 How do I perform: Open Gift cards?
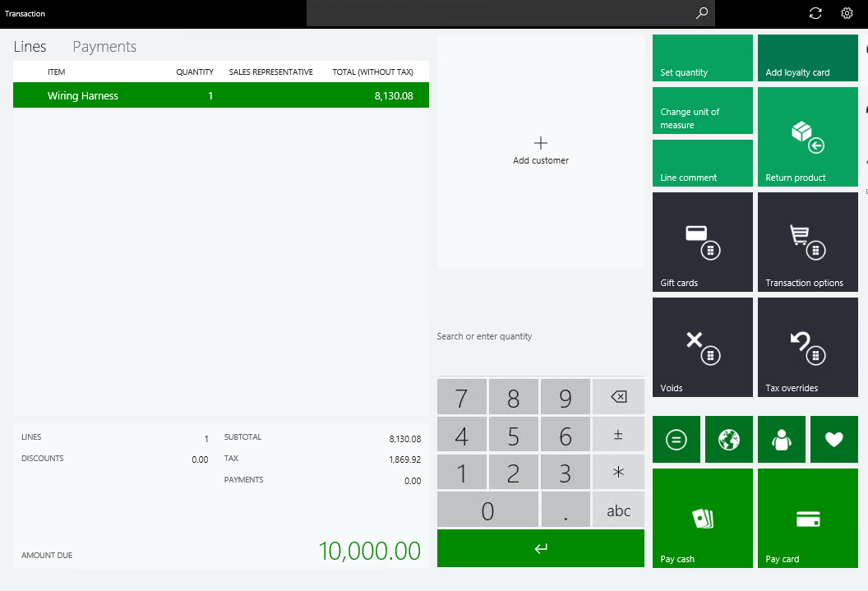tap(702, 242)
